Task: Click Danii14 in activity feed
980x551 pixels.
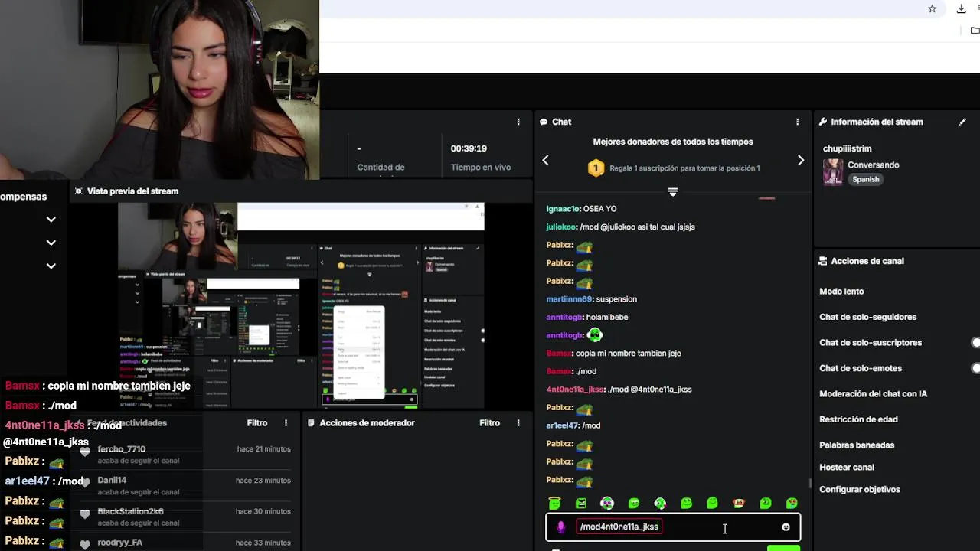Action: click(112, 481)
